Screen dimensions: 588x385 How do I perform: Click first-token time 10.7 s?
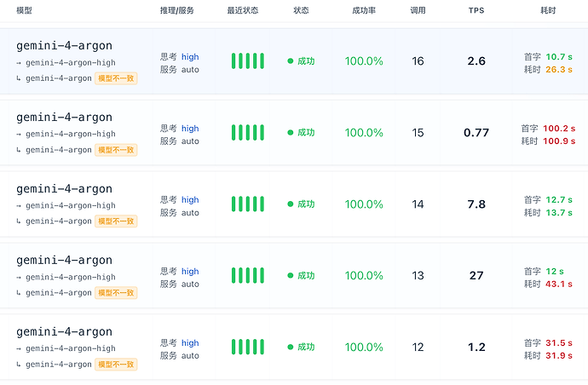pyautogui.click(x=559, y=56)
